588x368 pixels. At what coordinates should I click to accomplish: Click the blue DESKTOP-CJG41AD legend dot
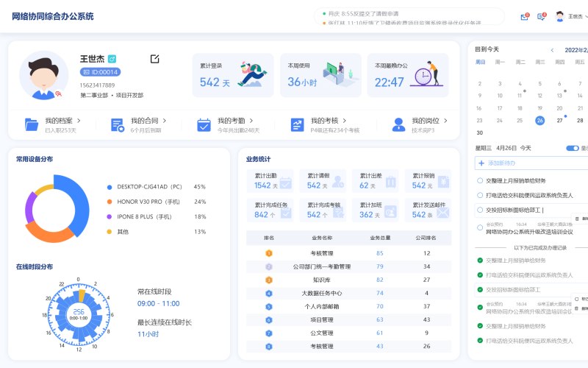(x=110, y=187)
